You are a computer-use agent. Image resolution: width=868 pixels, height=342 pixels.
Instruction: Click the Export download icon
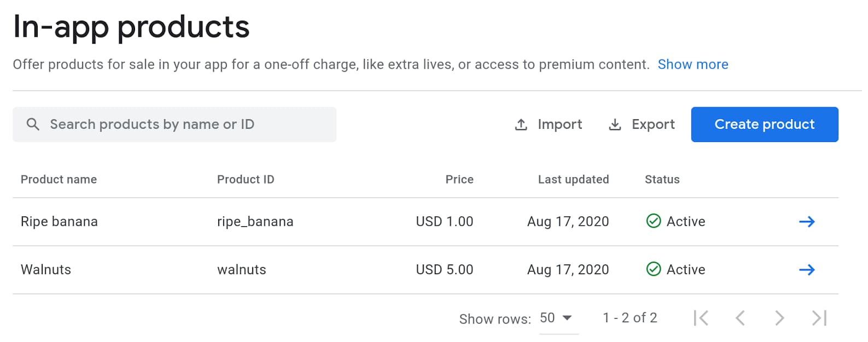615,125
